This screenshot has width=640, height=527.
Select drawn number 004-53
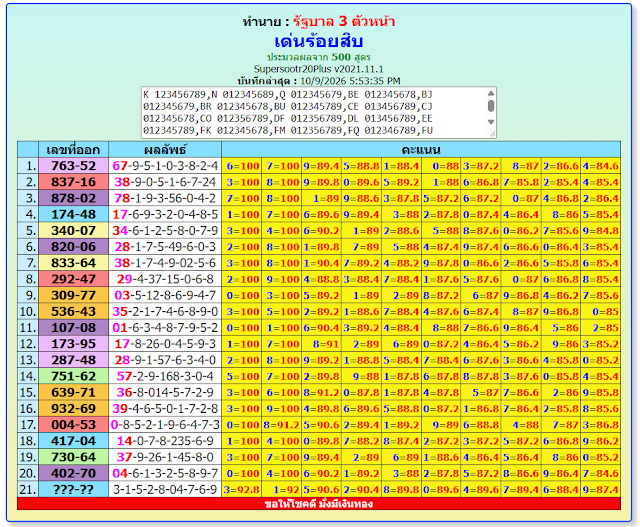(73, 425)
